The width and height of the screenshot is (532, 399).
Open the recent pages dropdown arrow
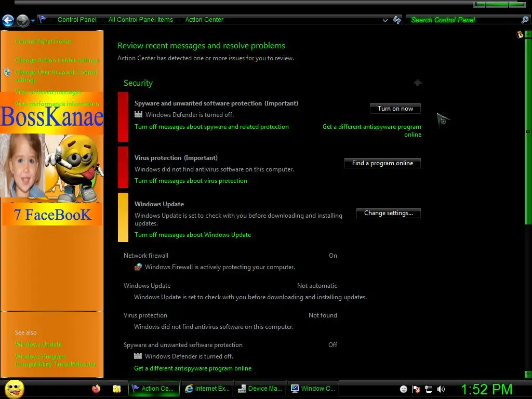(33, 21)
